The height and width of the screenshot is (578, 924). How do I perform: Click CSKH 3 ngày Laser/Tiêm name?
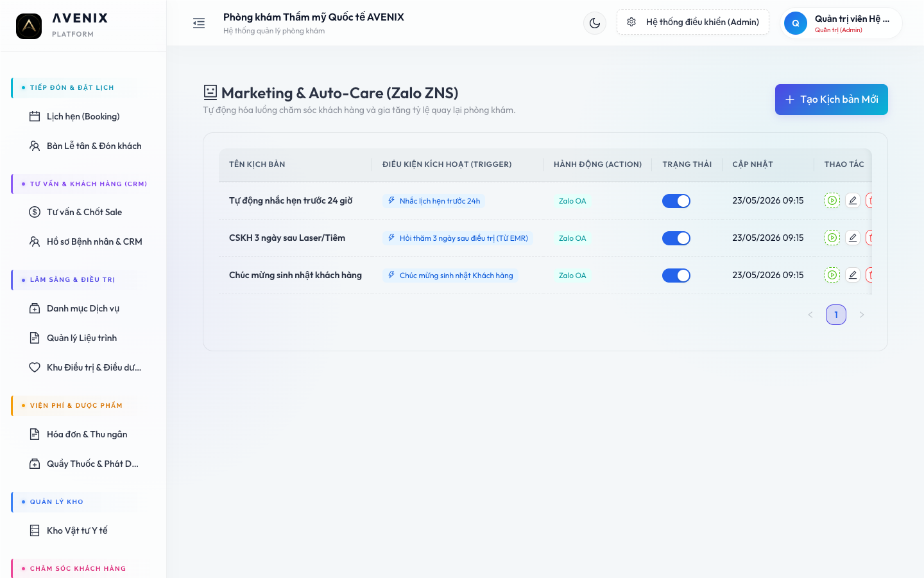[x=287, y=238]
